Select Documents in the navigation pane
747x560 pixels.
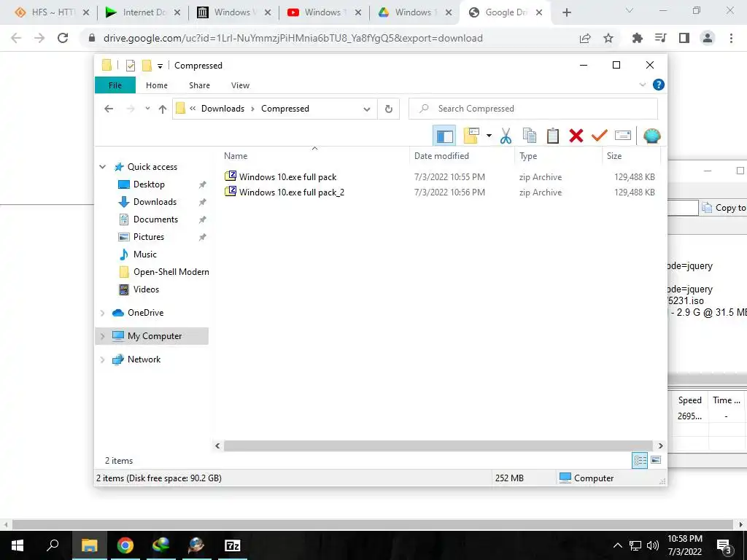pyautogui.click(x=155, y=219)
